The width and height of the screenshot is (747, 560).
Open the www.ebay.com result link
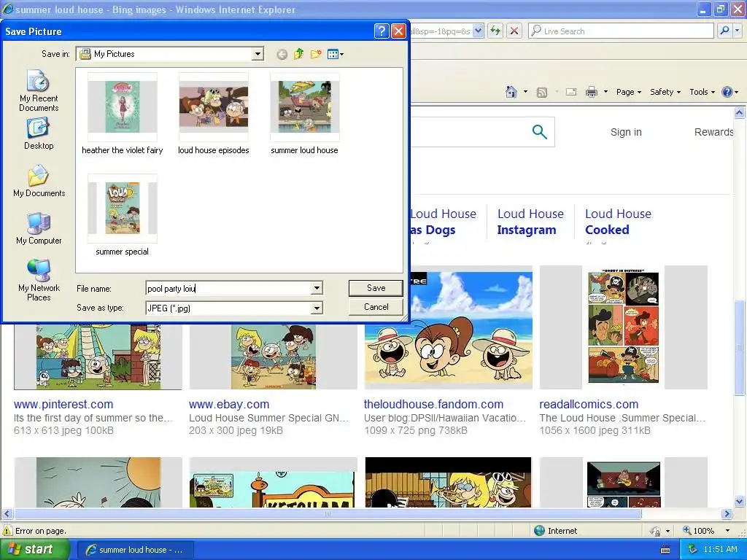(x=229, y=404)
